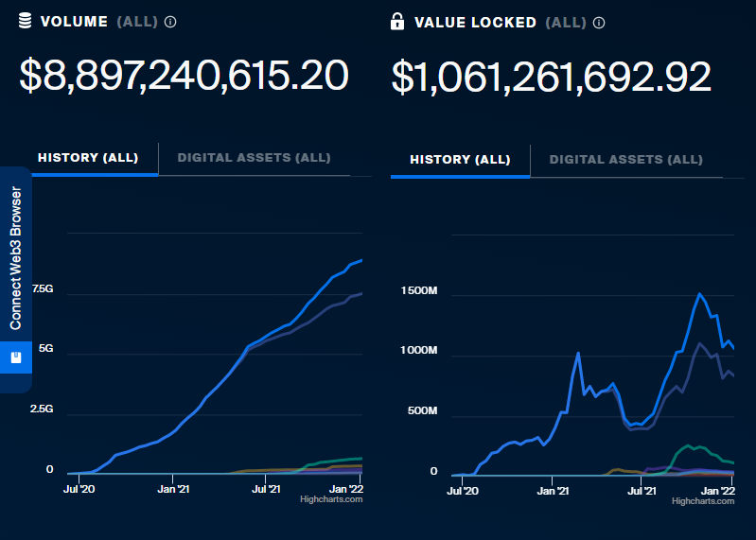Click the $1,061,261,692.92 value locked total

[551, 77]
